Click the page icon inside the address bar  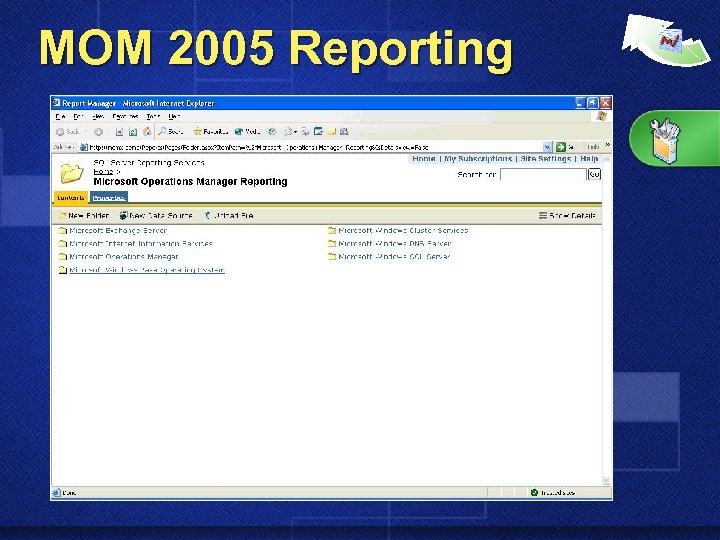pos(84,147)
